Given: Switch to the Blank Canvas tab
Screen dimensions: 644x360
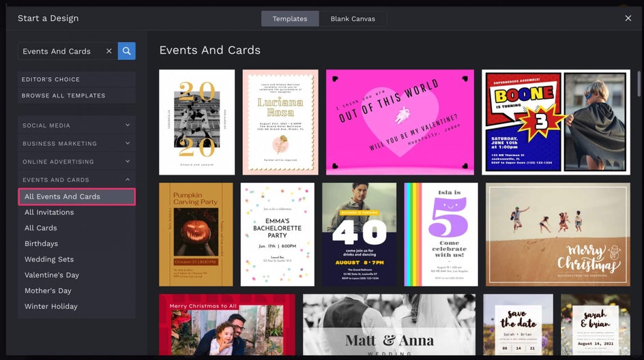Looking at the screenshot, I should click(353, 18).
